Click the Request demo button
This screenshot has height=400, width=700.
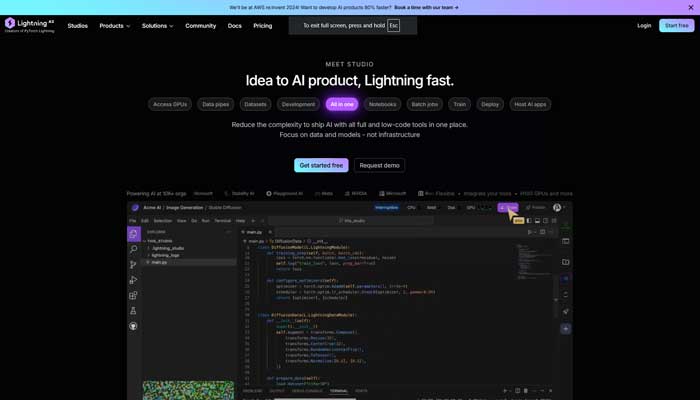point(379,165)
